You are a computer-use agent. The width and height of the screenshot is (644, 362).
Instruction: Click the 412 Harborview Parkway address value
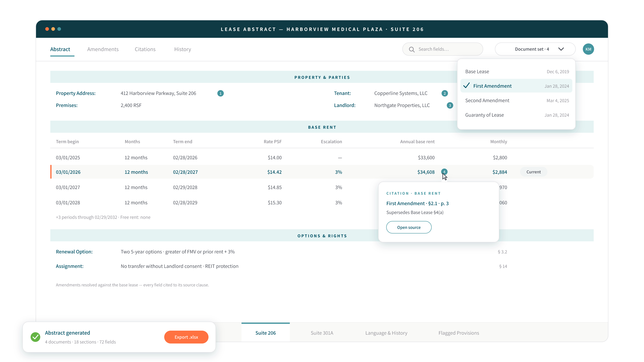(158, 93)
